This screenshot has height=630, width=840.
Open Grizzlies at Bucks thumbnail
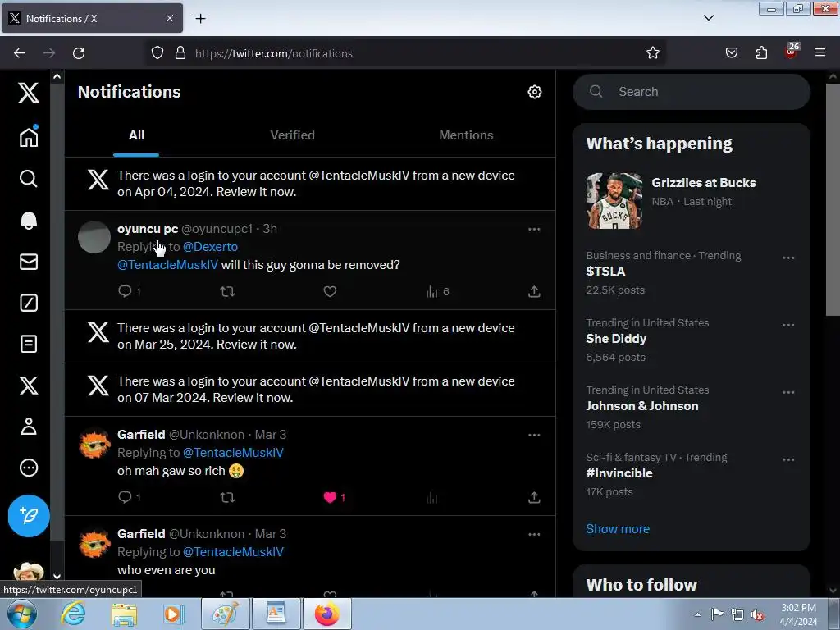(x=614, y=200)
